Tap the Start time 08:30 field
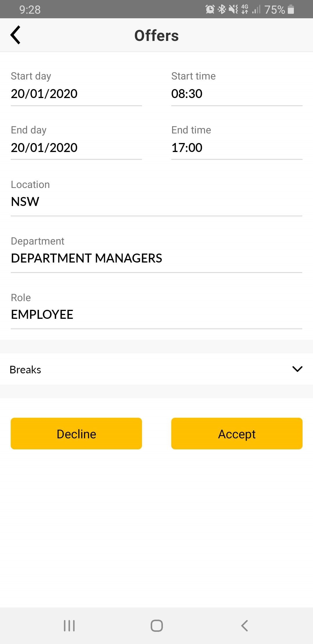 236,94
